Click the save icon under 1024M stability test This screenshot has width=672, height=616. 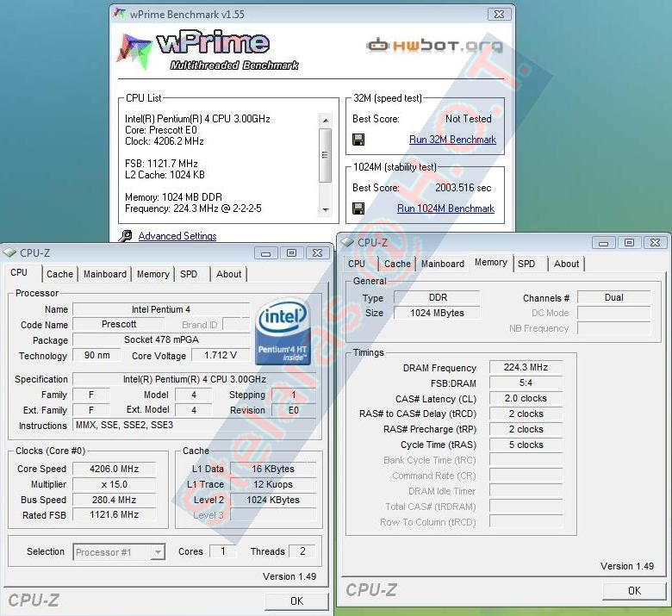(x=358, y=208)
